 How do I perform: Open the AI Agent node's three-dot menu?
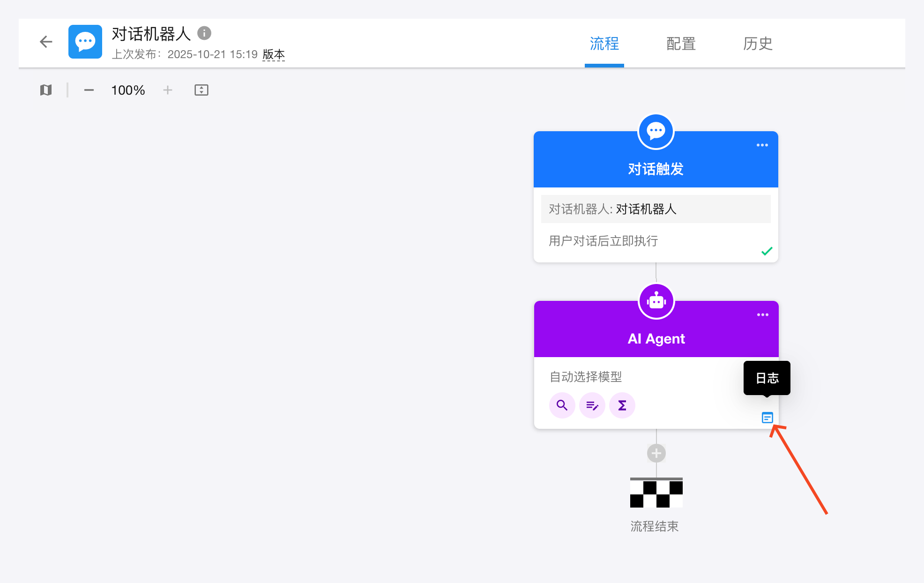click(763, 315)
